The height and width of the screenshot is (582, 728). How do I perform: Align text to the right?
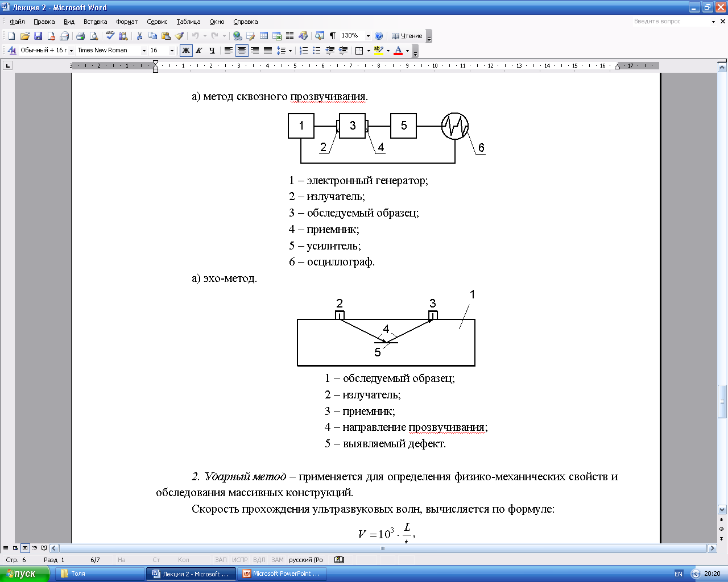(255, 51)
